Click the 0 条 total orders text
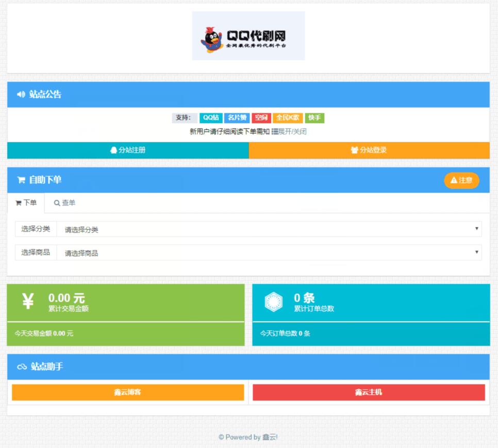498x448 pixels. click(304, 298)
